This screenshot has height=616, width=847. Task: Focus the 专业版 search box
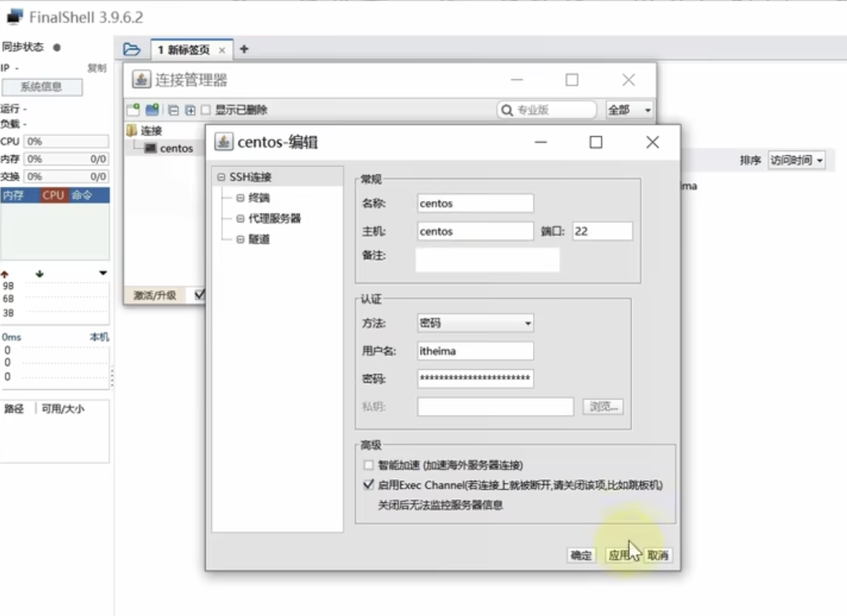coord(547,110)
